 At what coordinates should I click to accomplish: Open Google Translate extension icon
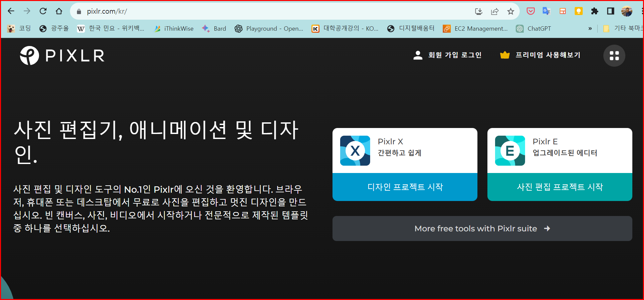[x=547, y=11]
